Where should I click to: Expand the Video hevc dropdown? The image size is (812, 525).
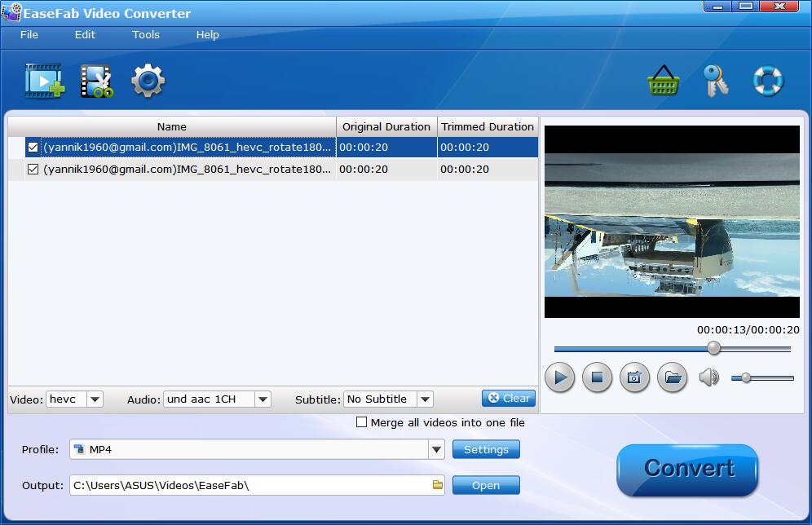coord(95,399)
